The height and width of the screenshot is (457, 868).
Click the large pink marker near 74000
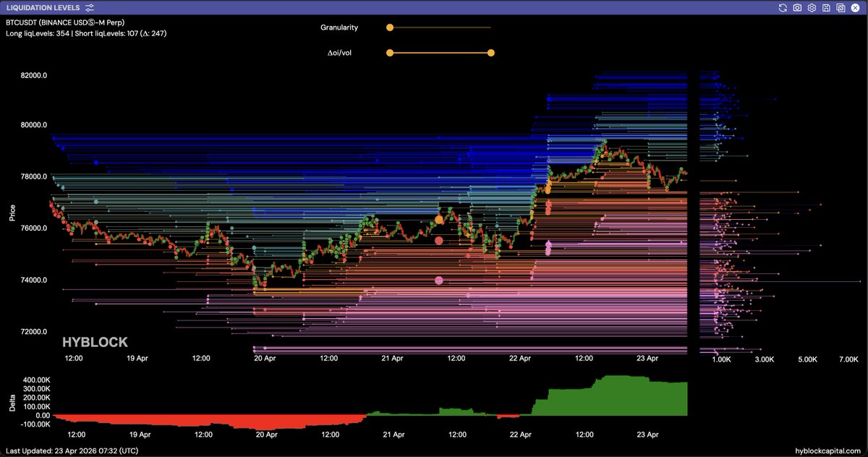(439, 281)
